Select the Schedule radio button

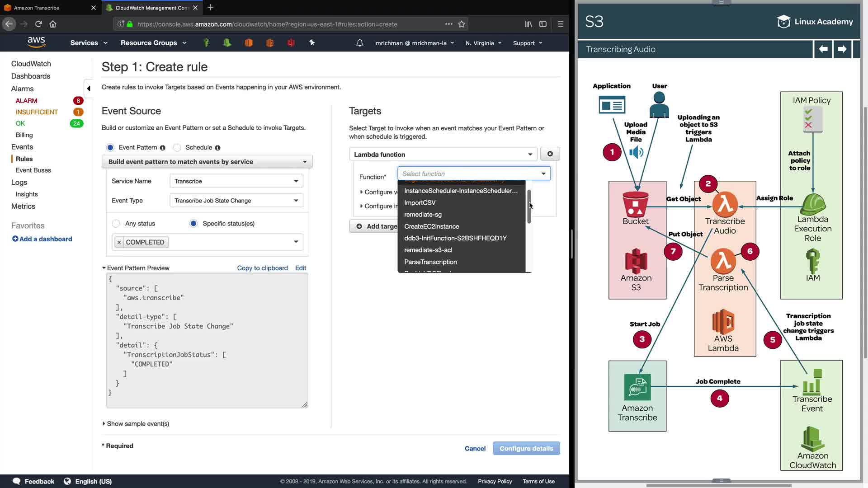[x=177, y=148]
